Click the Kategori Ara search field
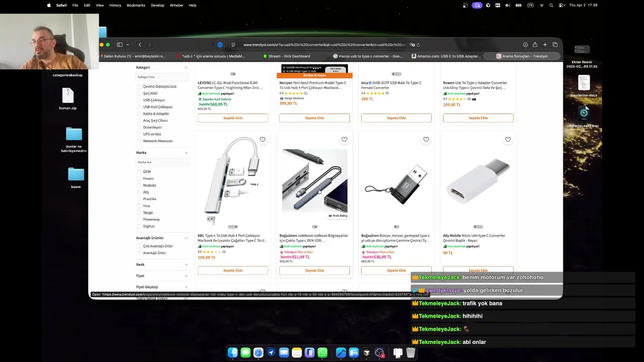 pos(162,77)
